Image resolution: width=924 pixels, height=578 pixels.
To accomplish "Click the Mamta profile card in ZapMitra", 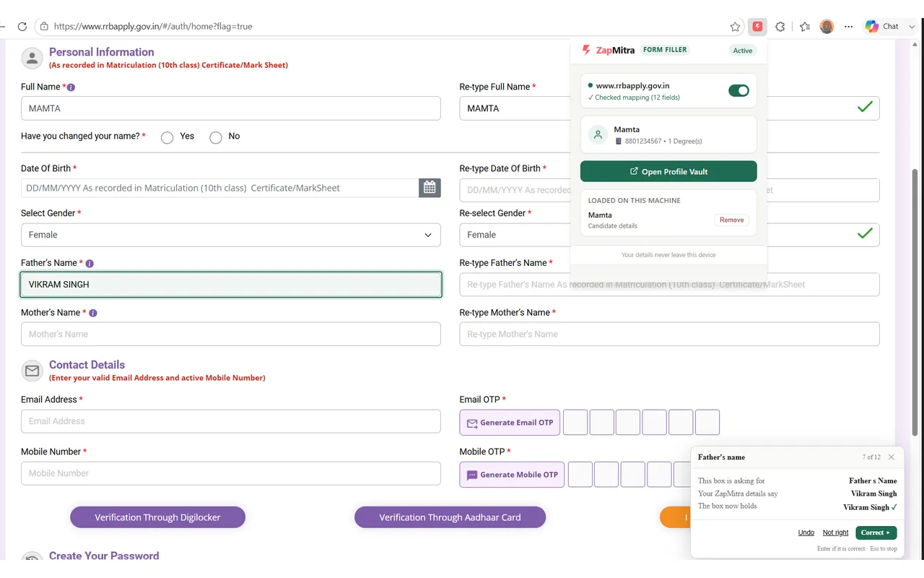I will (668, 134).
